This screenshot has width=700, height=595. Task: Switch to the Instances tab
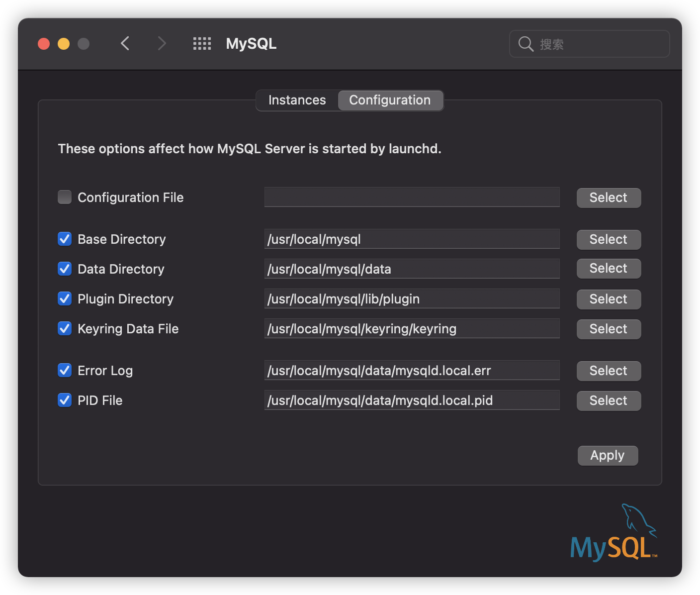click(x=297, y=100)
